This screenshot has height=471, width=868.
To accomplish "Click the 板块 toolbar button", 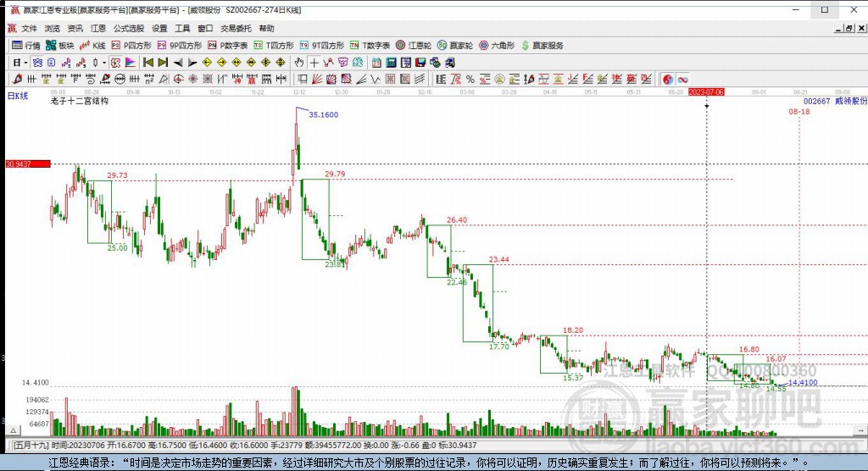I will 60,46.
